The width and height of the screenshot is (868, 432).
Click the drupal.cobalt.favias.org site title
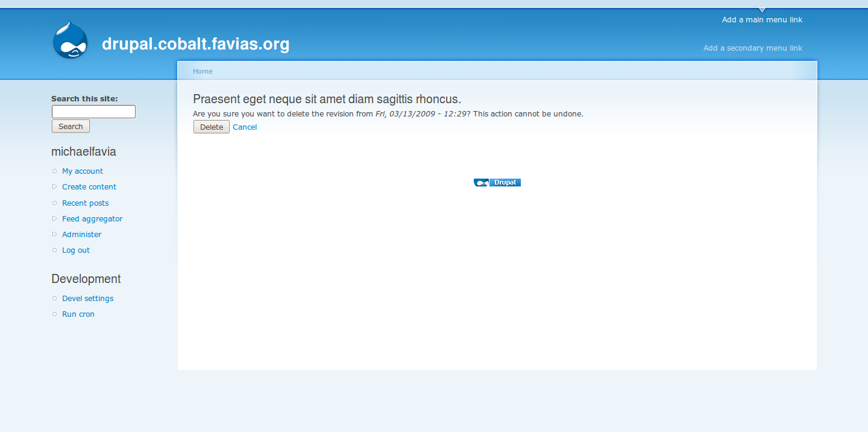195,43
